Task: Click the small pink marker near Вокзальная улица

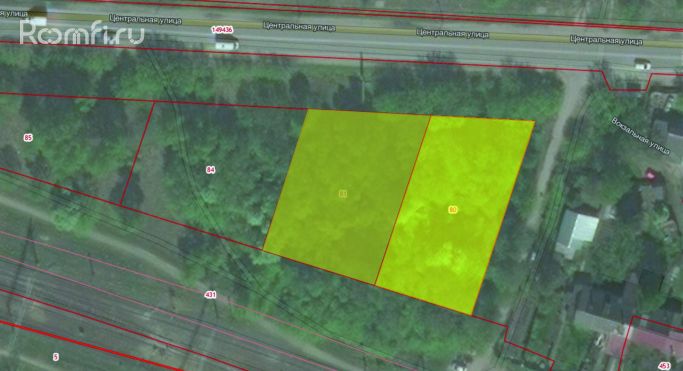Action: tap(651, 175)
